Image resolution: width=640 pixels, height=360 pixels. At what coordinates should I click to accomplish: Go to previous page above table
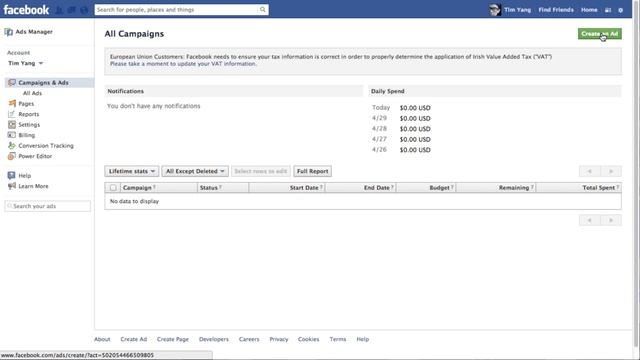pyautogui.click(x=589, y=171)
